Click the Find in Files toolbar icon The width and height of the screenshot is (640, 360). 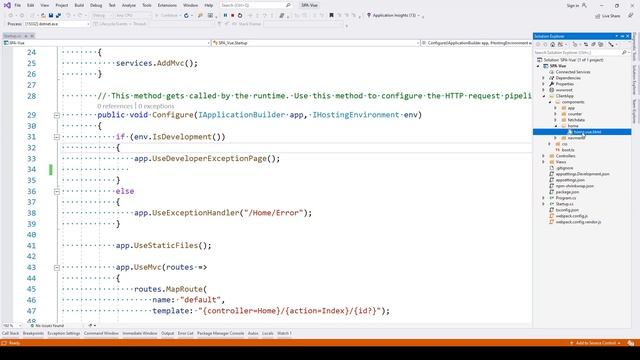200,16
